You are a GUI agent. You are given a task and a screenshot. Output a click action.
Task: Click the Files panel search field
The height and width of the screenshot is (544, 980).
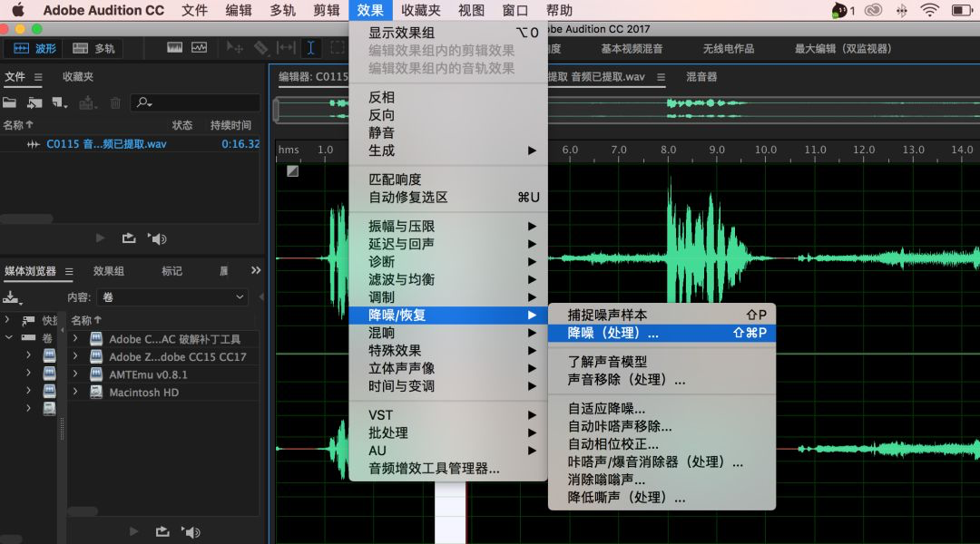pyautogui.click(x=195, y=102)
